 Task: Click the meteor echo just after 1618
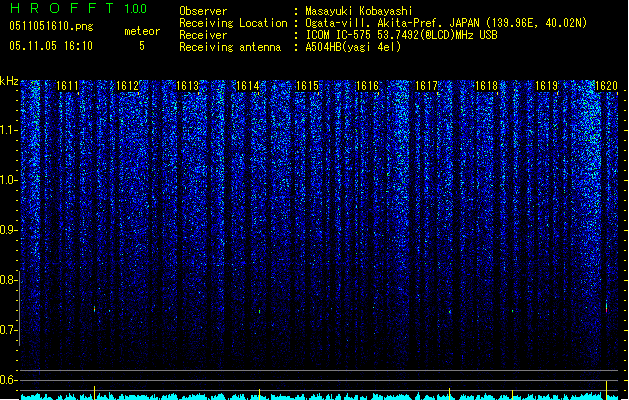point(512,311)
